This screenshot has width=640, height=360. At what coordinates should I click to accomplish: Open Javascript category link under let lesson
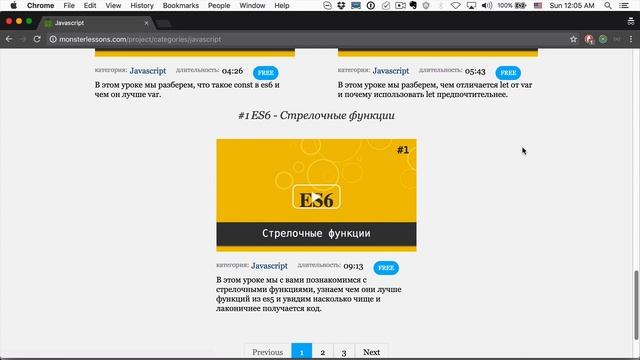[x=391, y=71]
